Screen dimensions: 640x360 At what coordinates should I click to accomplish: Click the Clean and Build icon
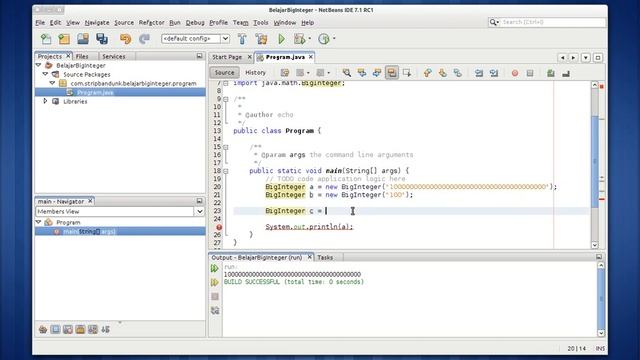[x=261, y=39]
